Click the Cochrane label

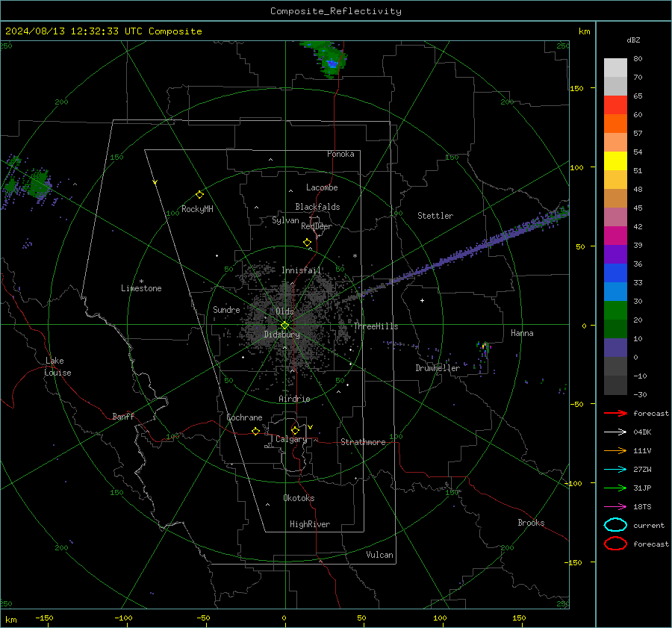(244, 417)
